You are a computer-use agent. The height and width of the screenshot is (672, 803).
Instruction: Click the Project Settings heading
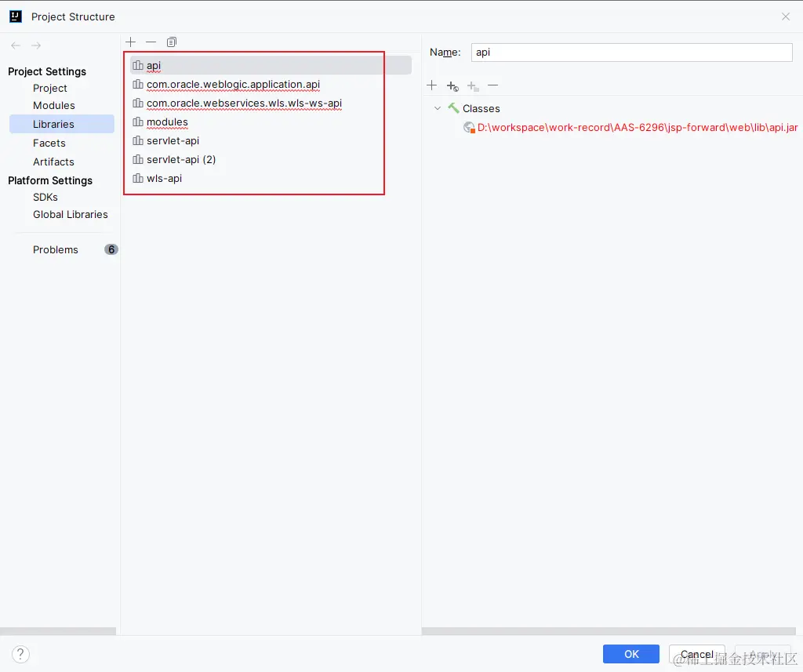point(47,71)
